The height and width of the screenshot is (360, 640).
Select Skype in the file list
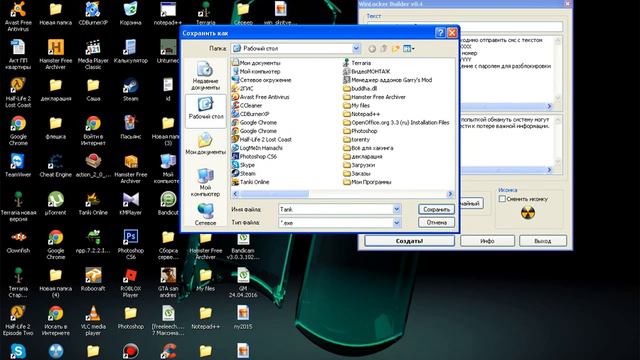(x=243, y=165)
